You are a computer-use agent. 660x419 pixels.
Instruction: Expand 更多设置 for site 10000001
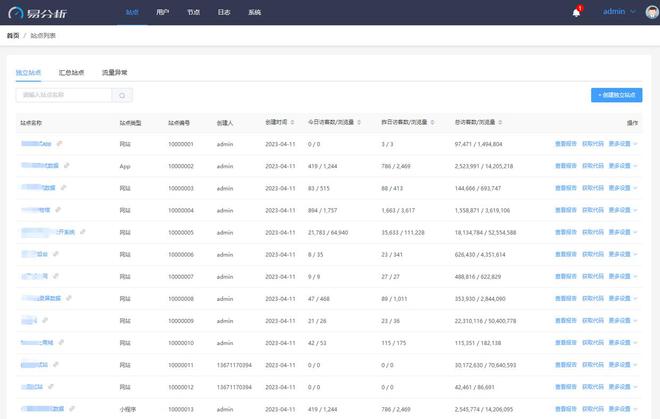pos(623,144)
